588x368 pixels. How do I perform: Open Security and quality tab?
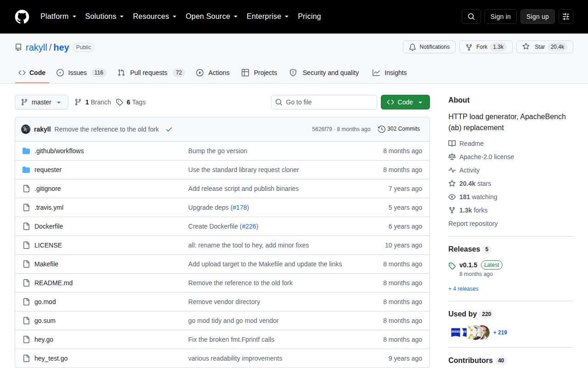(324, 73)
